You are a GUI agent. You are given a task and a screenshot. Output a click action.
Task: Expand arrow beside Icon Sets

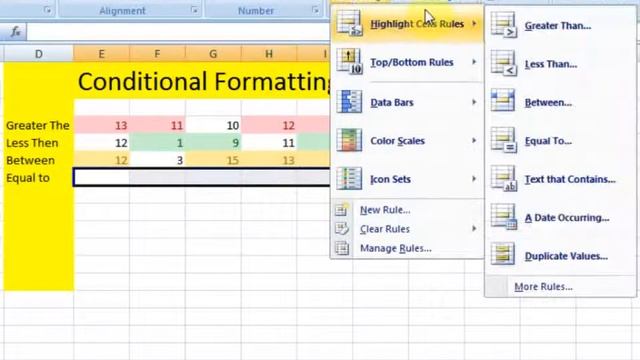point(474,178)
